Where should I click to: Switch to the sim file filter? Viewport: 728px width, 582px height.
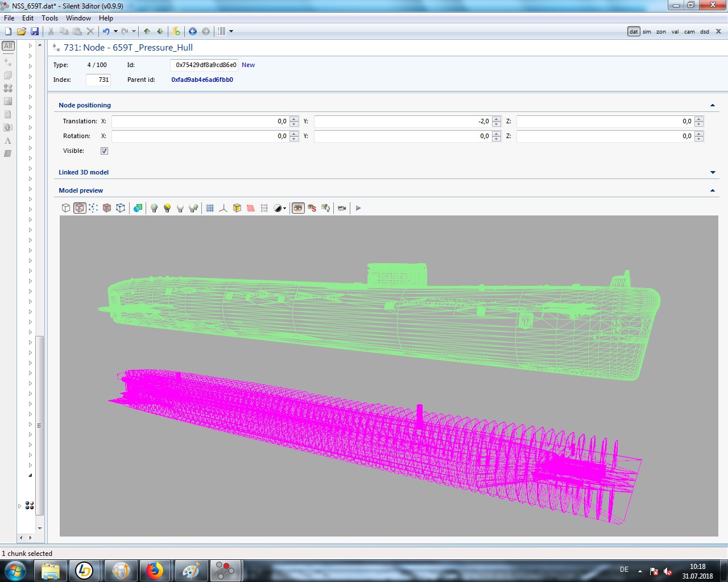click(647, 32)
